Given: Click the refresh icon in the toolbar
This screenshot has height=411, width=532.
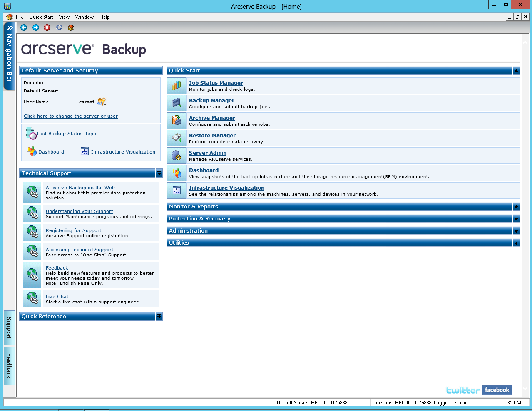Looking at the screenshot, I should (58, 27).
